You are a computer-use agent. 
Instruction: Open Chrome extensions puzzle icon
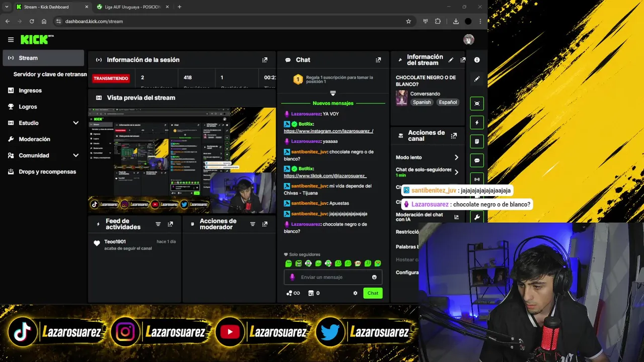point(438,21)
